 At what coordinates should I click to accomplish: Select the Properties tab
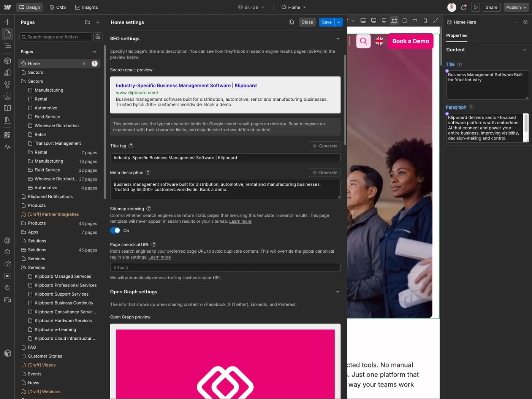pos(457,35)
